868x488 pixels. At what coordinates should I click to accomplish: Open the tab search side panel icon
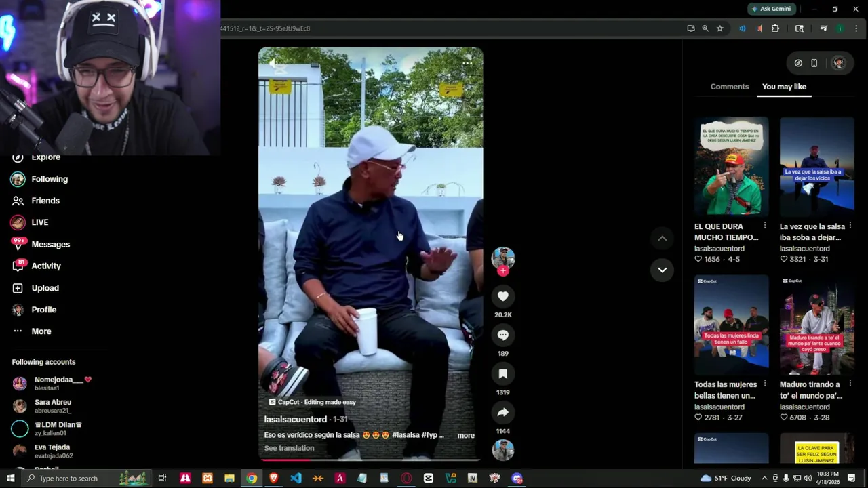point(800,28)
